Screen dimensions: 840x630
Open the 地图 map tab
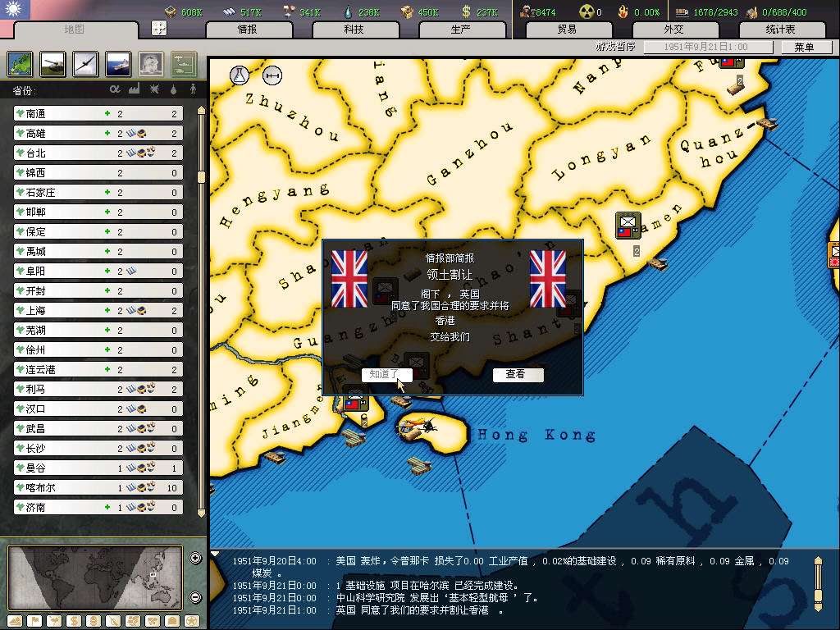(x=75, y=30)
